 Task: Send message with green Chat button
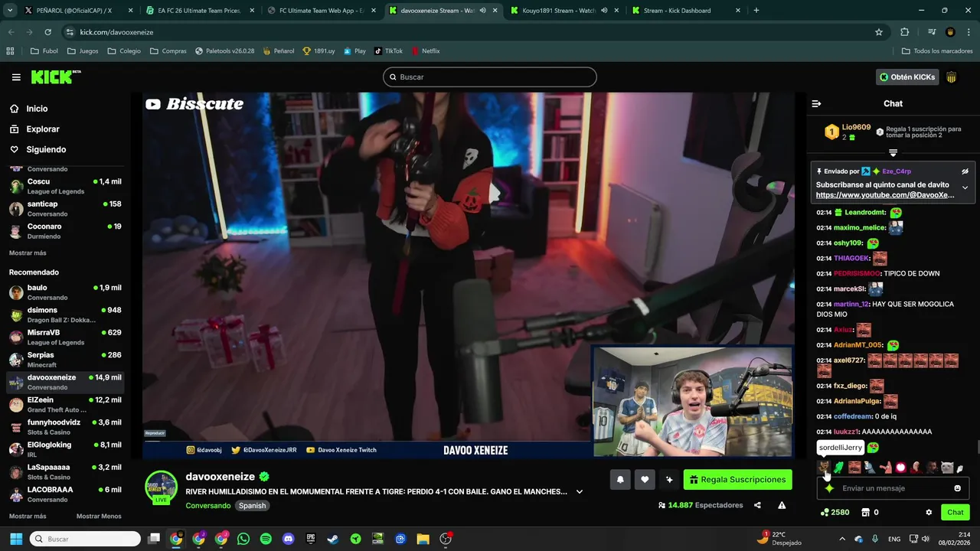(x=955, y=513)
